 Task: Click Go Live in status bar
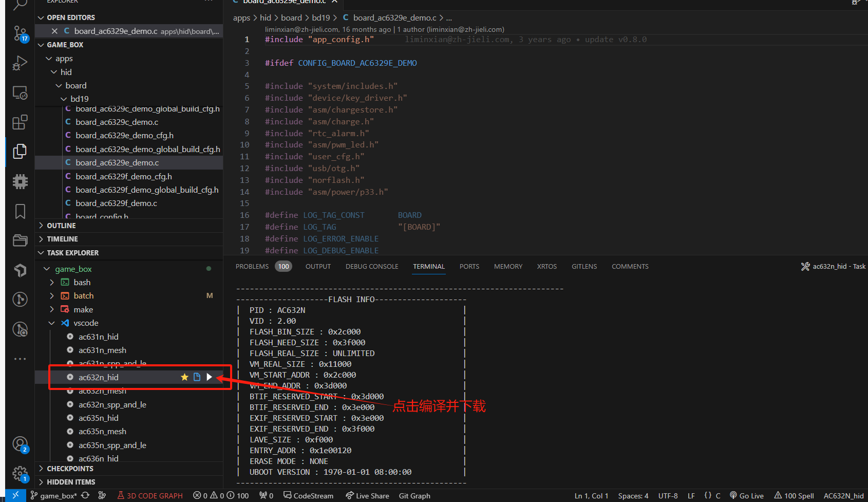(747, 496)
